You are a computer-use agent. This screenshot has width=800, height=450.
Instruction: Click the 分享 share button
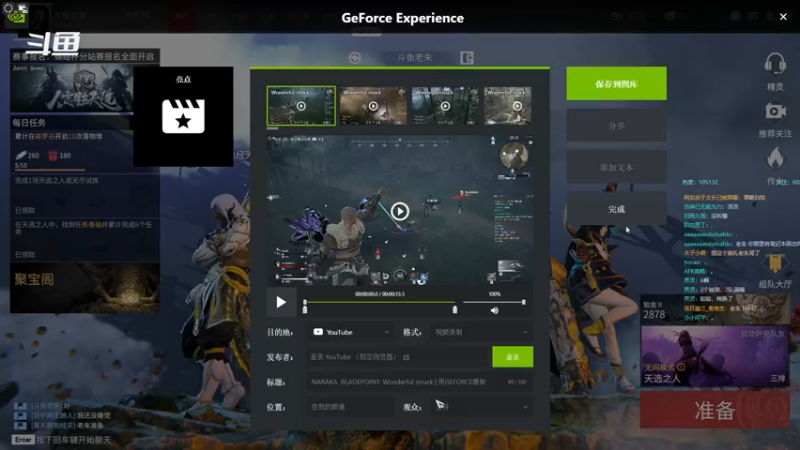point(616,126)
